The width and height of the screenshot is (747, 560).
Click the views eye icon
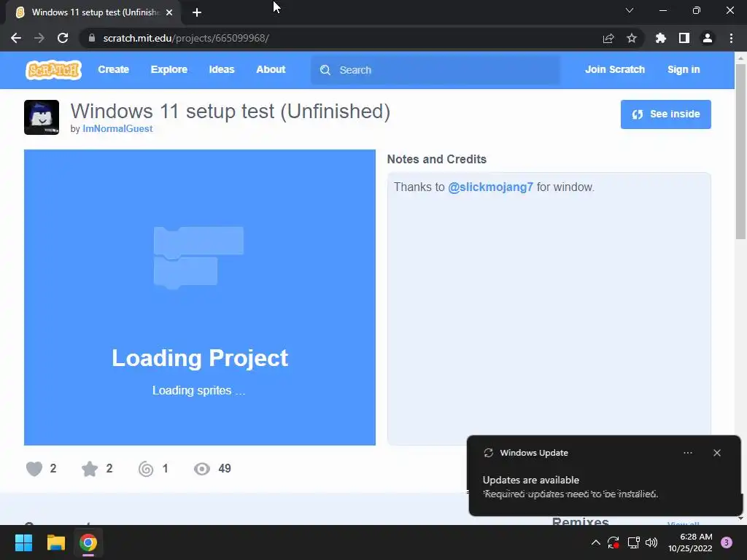[x=202, y=469]
